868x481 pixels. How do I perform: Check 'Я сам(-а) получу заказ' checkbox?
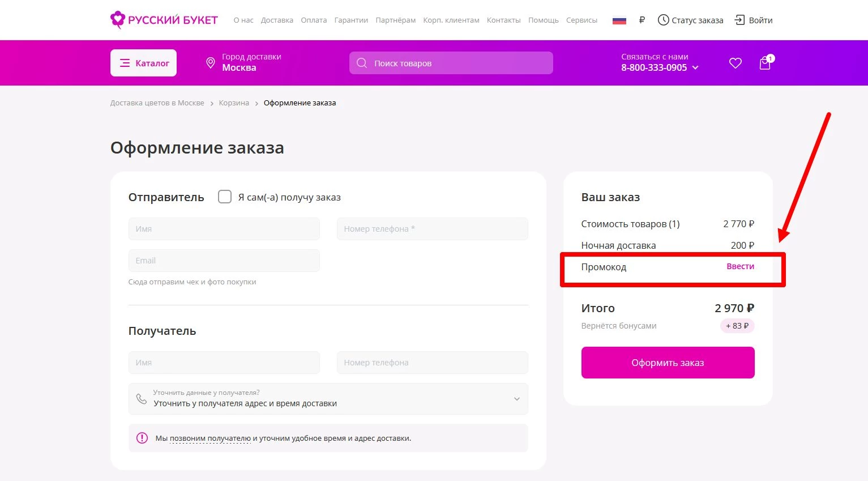[x=225, y=197]
